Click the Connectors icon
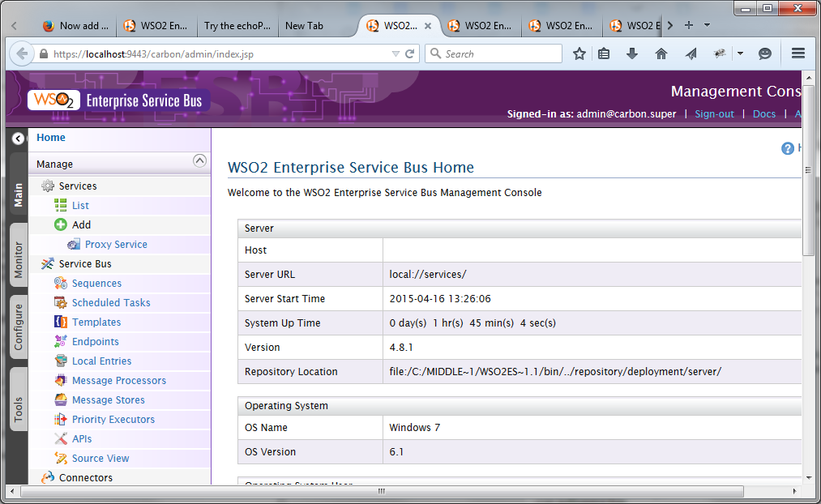This screenshot has width=821, height=504. tap(48, 477)
